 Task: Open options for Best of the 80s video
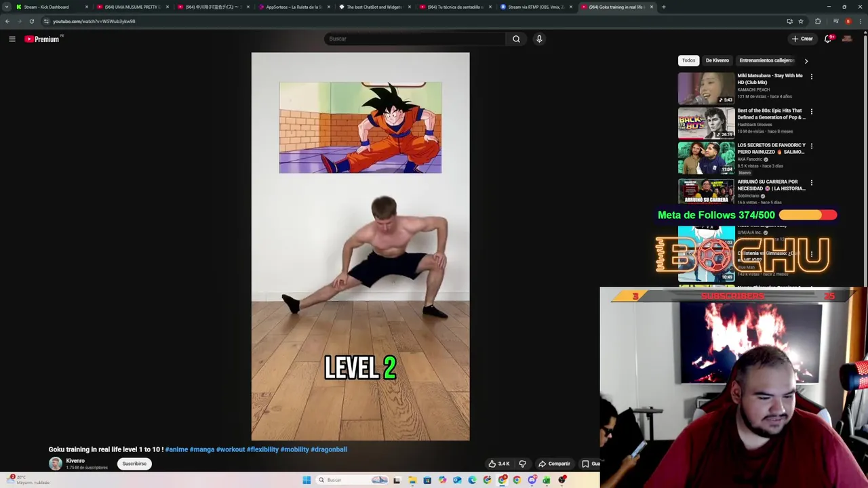pyautogui.click(x=811, y=111)
